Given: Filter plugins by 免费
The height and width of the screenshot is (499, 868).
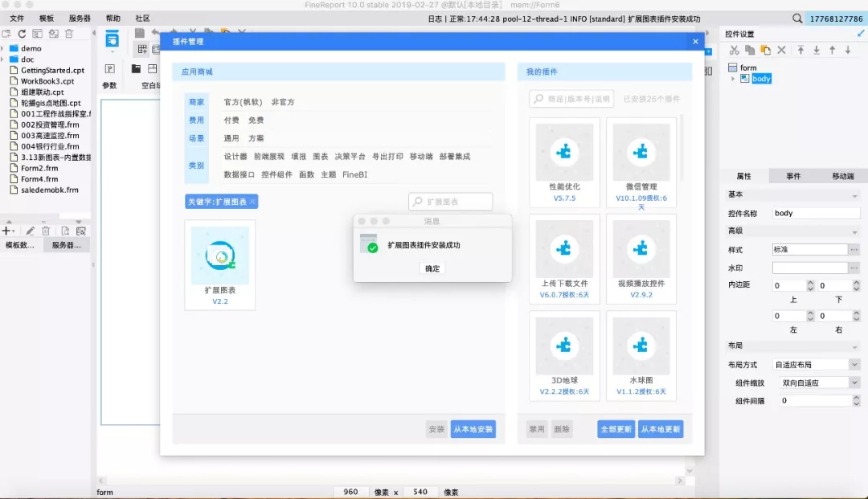Looking at the screenshot, I should click(256, 120).
